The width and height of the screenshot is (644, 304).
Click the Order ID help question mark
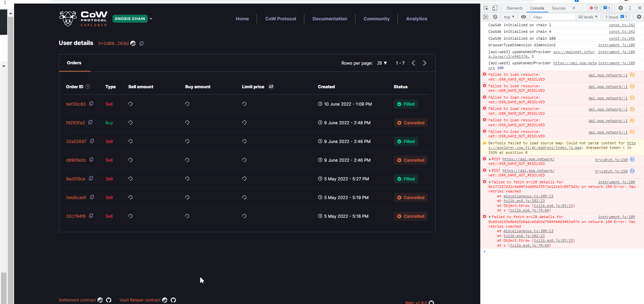(88, 87)
